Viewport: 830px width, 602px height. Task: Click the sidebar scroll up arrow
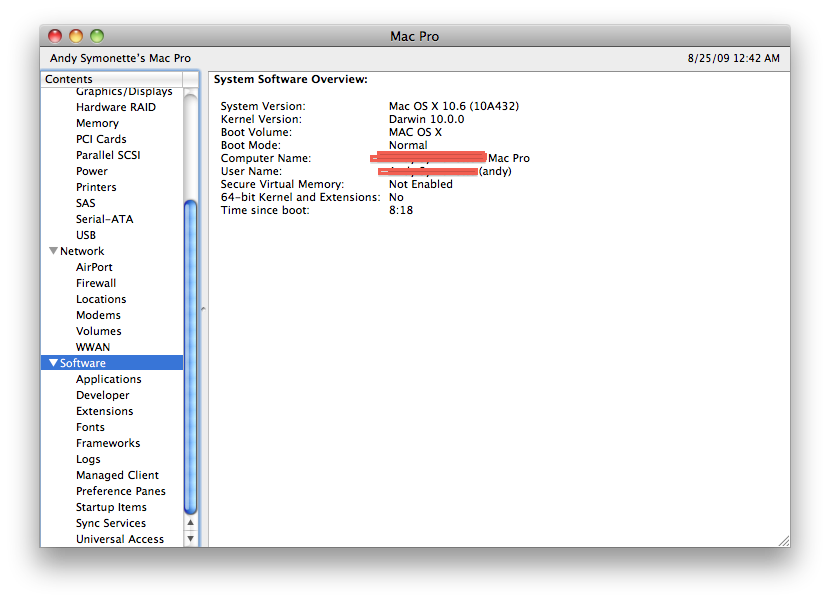tap(191, 523)
